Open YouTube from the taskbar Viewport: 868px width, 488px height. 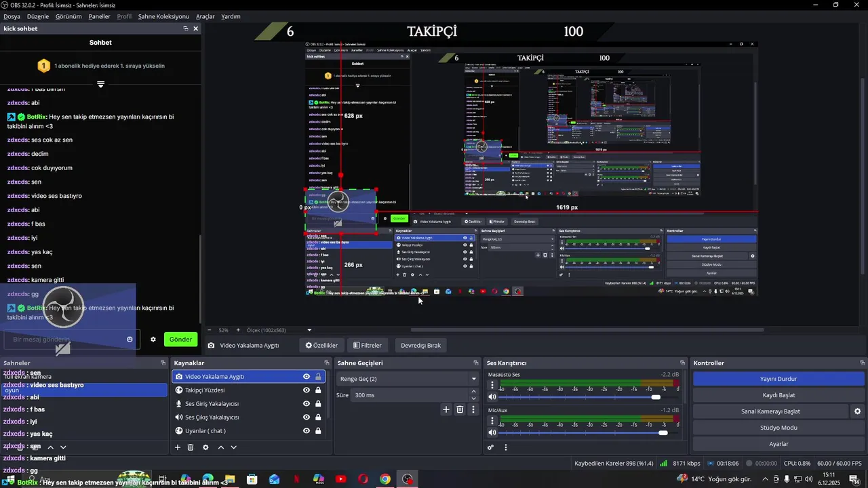click(340, 479)
